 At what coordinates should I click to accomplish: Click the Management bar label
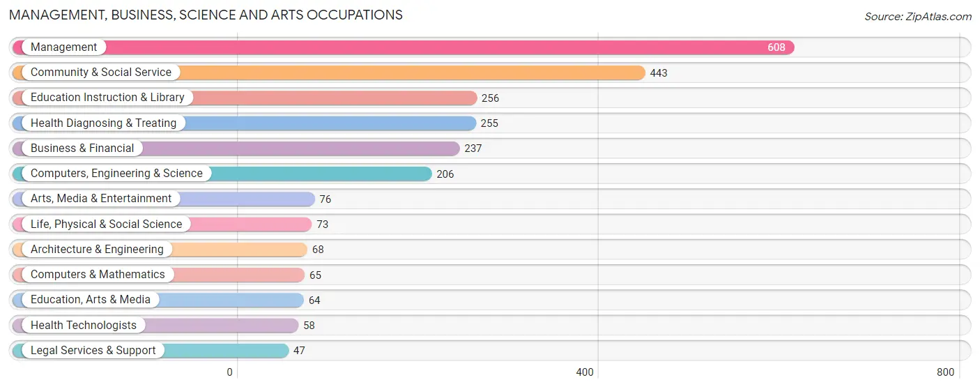click(63, 47)
